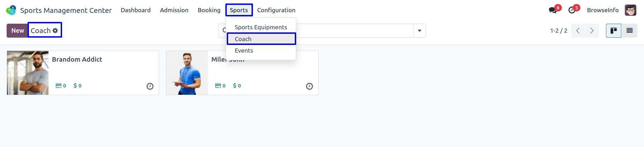Open the chat messages icon
Viewport: 644px width, 147px height.
tap(553, 10)
